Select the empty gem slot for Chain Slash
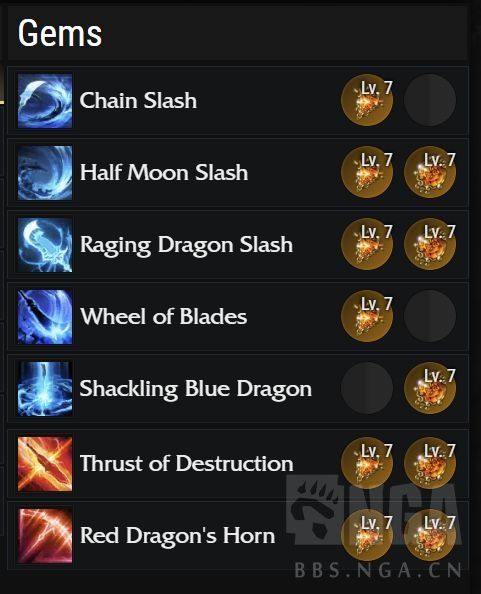 [430, 100]
